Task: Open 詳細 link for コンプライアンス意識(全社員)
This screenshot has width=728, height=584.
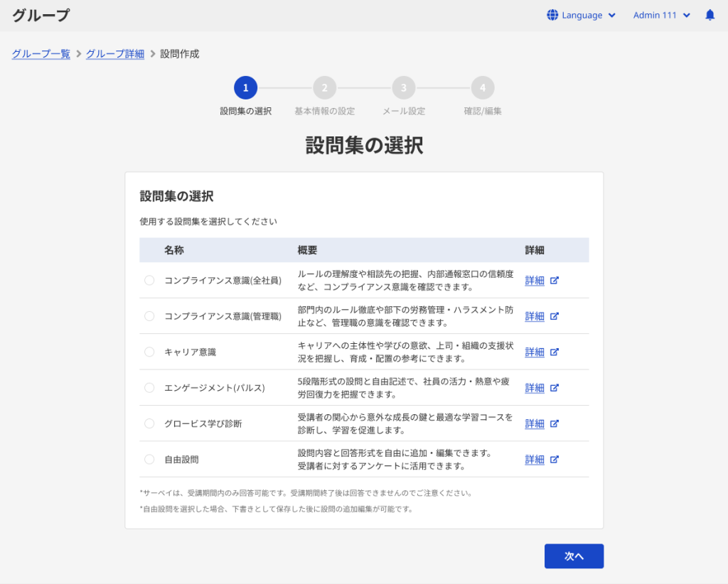Action: 535,280
